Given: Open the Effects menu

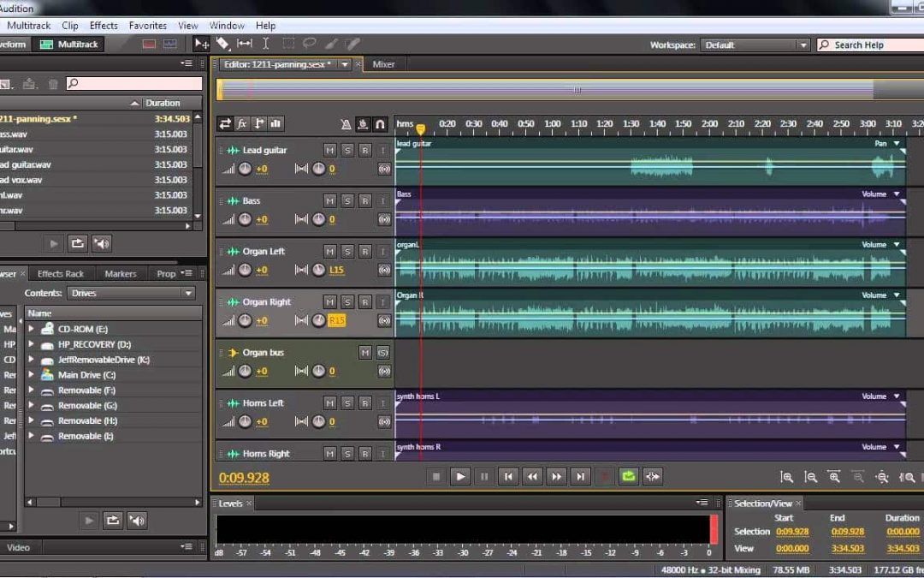Looking at the screenshot, I should coord(104,26).
